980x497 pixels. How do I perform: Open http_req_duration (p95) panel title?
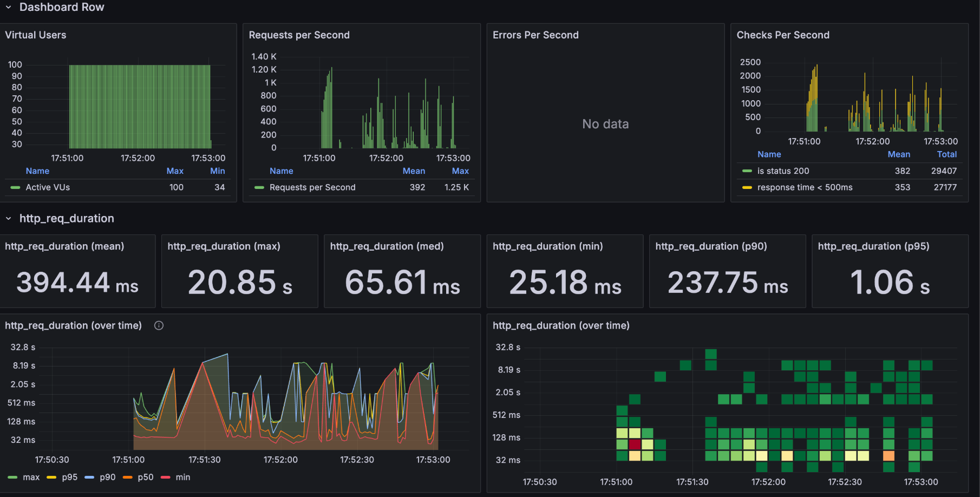click(x=873, y=246)
